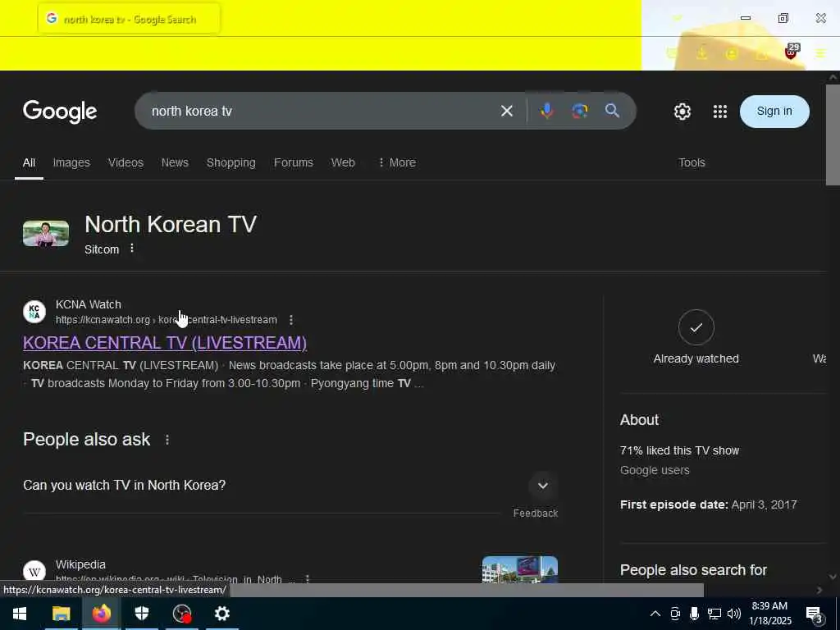Open the Firefox downloads icon
Viewport: 840px width, 630px height.
point(702,53)
